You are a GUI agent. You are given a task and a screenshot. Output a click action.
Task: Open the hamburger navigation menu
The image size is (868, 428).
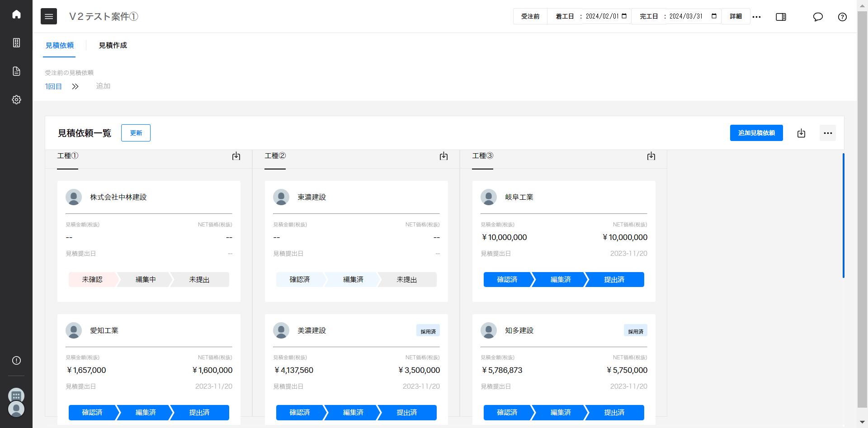[49, 16]
